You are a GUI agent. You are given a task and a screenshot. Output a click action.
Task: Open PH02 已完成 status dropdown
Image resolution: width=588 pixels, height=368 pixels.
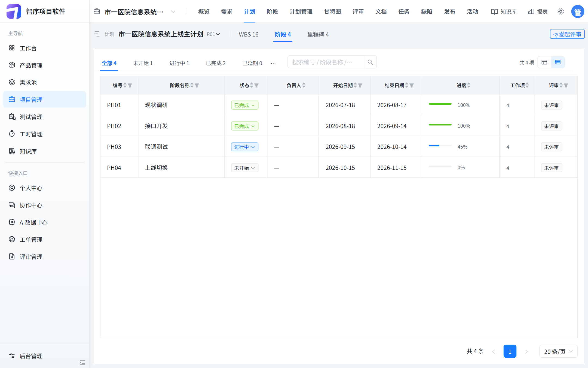tap(245, 126)
